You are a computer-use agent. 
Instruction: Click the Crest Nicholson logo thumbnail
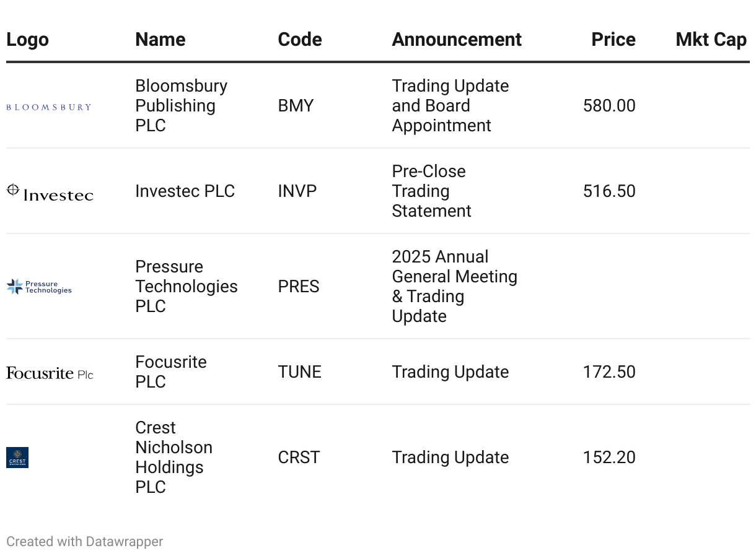(x=17, y=458)
